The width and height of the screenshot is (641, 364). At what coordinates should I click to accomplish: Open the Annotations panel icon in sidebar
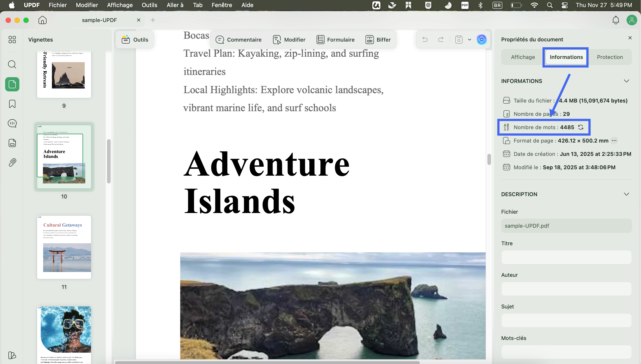(12, 123)
